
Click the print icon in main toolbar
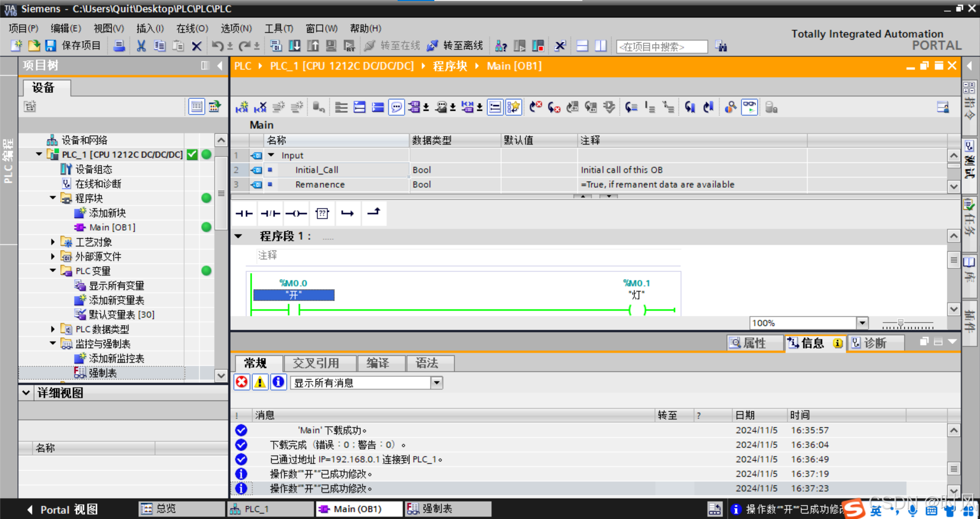[119, 46]
